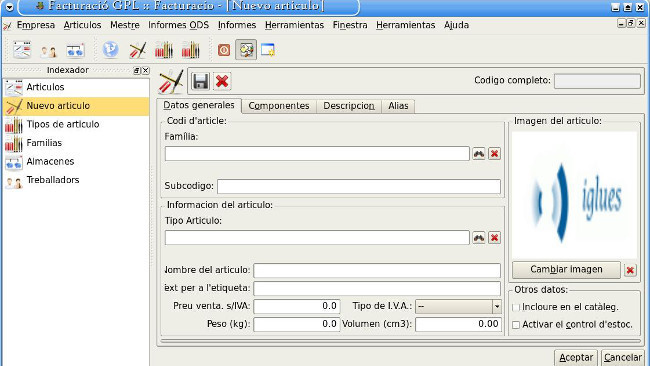Enable Incloure en el catàleg checkbox
Screen dimensions: 650x366
pos(516,308)
